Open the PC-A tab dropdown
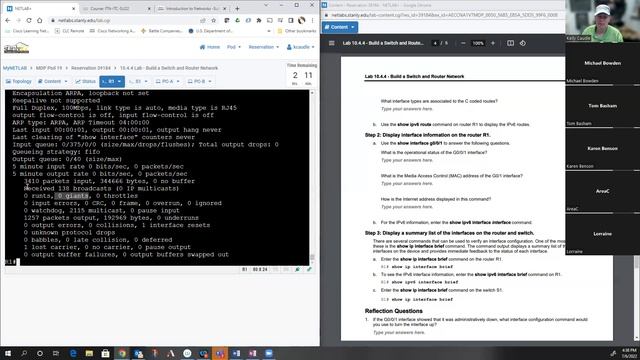This screenshot has width=640, height=360. tap(168, 82)
